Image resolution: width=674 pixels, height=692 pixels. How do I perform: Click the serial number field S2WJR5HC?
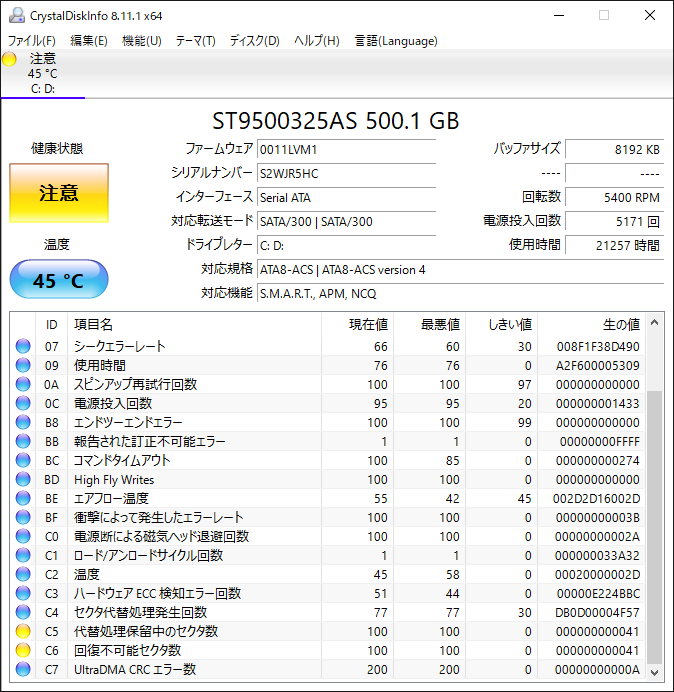(346, 173)
